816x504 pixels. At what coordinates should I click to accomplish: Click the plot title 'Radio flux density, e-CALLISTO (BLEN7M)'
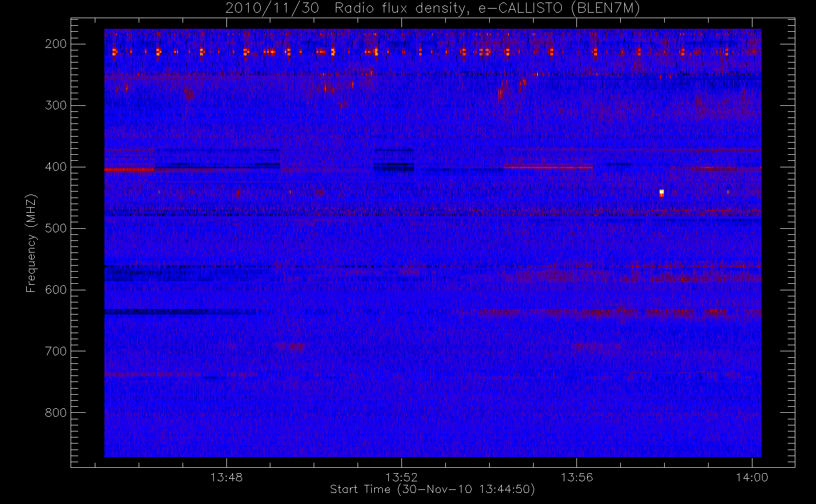(487, 9)
